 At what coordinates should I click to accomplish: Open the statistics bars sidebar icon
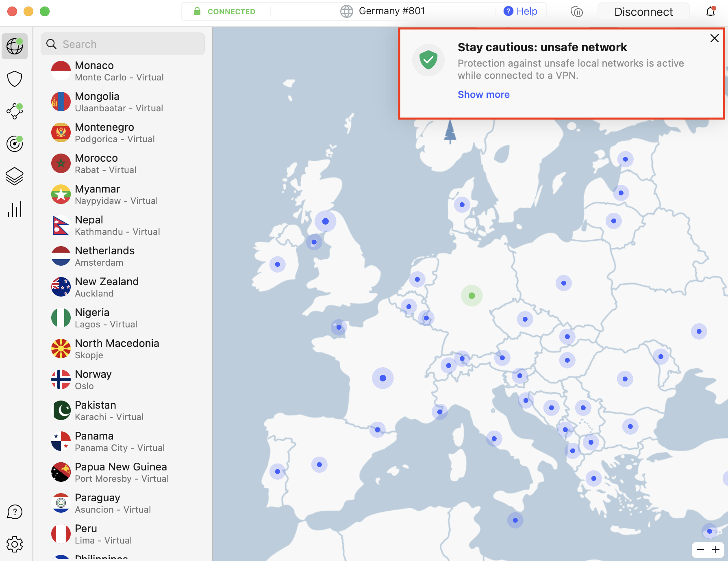tap(15, 209)
